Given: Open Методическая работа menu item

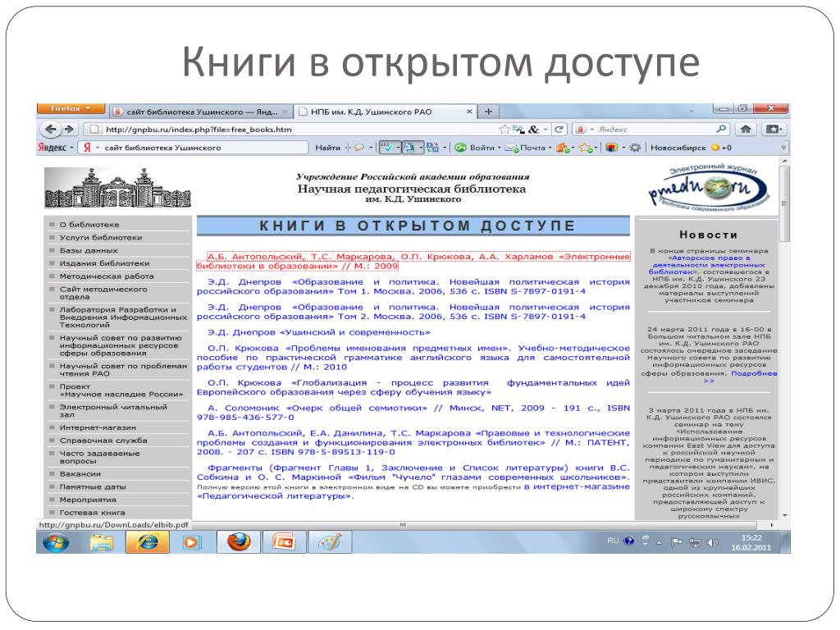Looking at the screenshot, I should coord(107,276).
